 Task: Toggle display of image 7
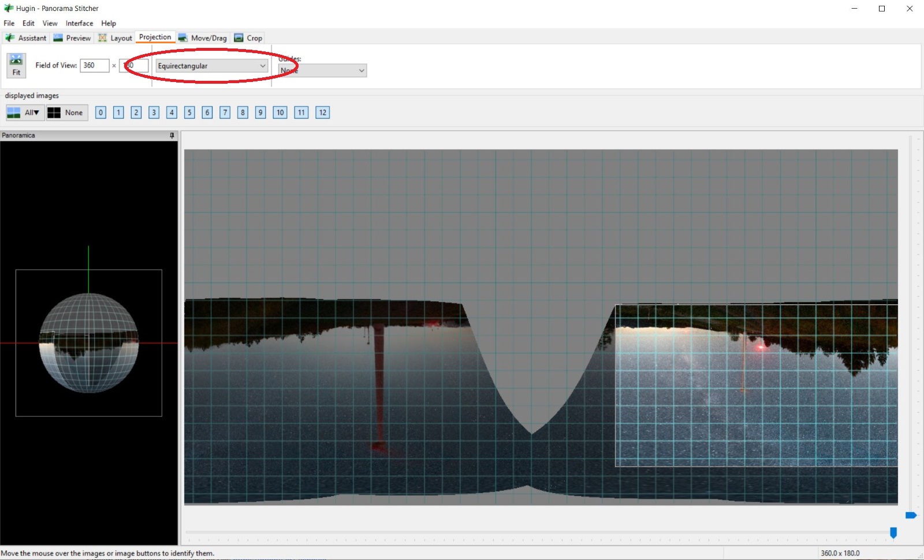(225, 113)
